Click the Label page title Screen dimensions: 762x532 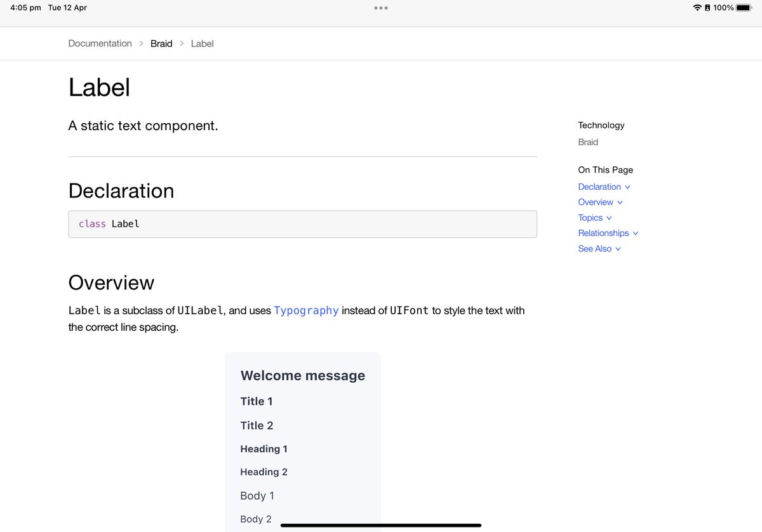tap(99, 87)
